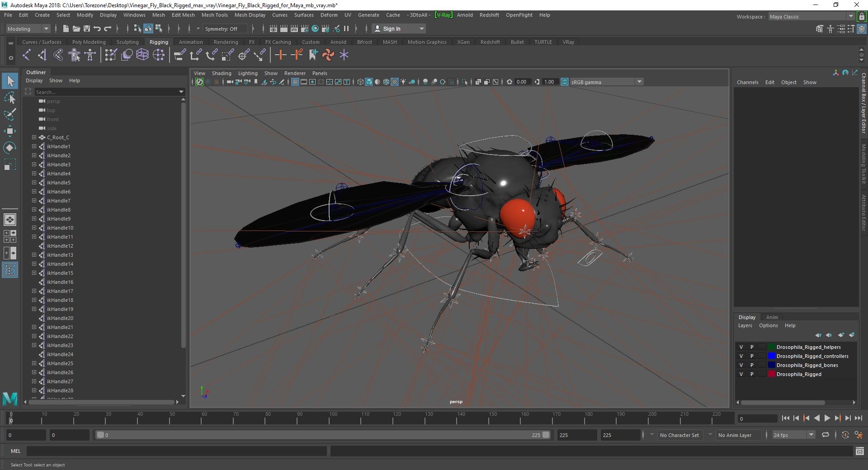Click the Create Joints shelf icon
Screen dimensions: 868x470
(x=27, y=55)
